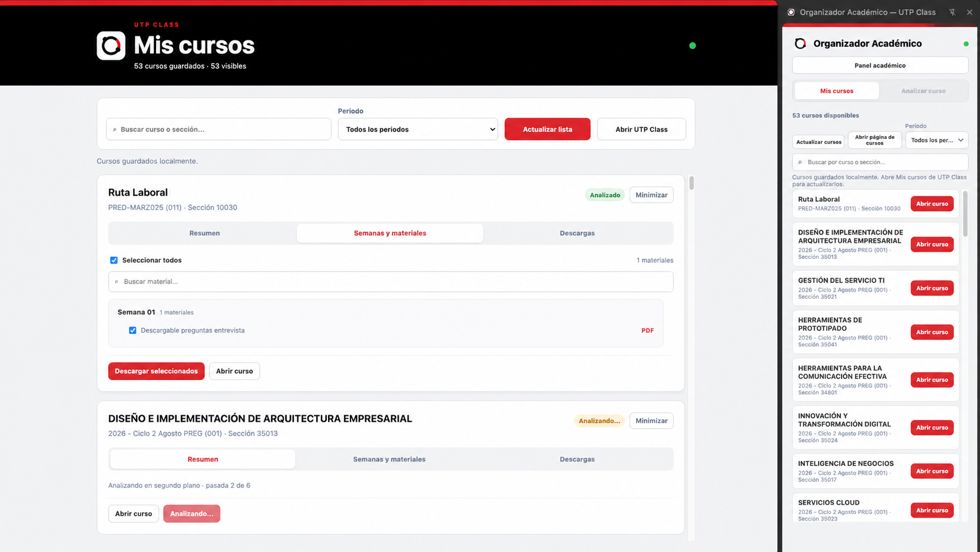The width and height of the screenshot is (980, 552).
Task: Focus the side panel Buscar por curso field
Action: [880, 162]
